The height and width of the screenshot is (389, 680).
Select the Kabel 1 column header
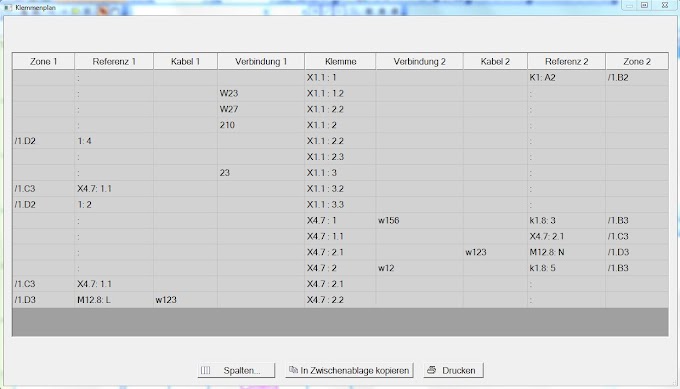(x=185, y=61)
